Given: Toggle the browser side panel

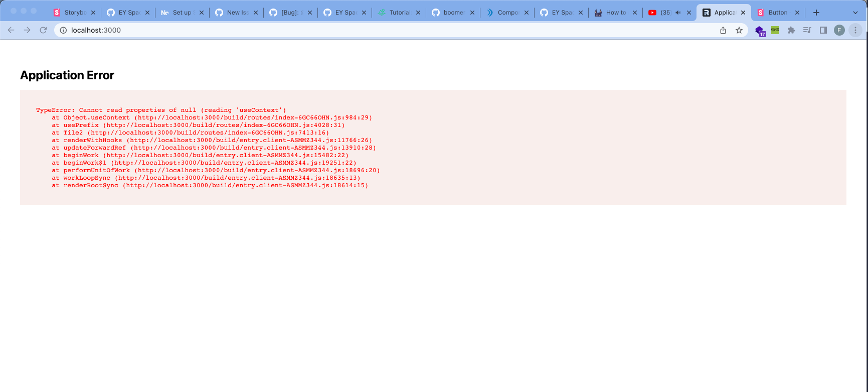Looking at the screenshot, I should [823, 30].
